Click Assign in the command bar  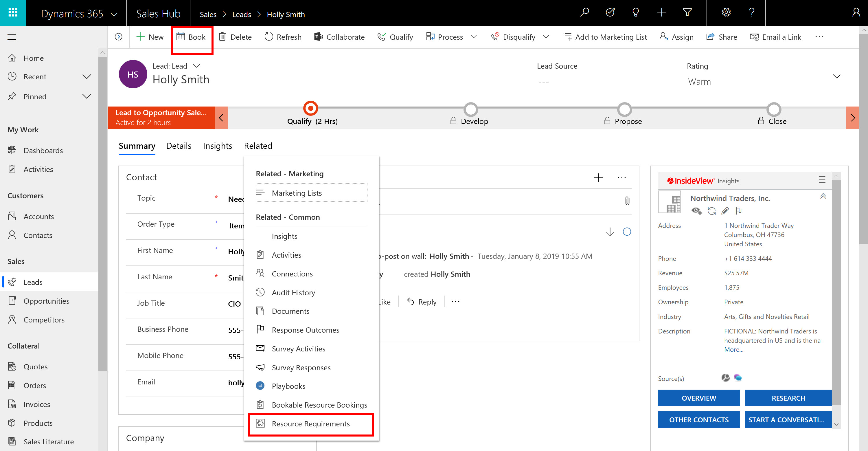pos(676,37)
